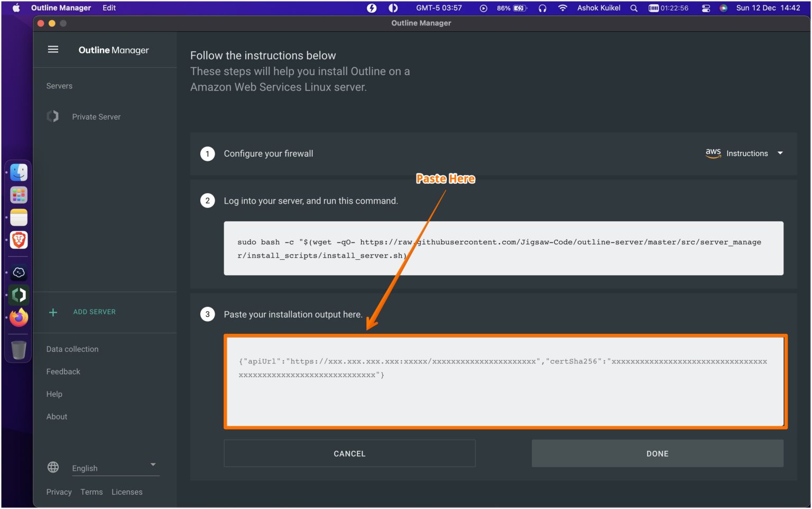The height and width of the screenshot is (509, 812).
Task: Click the AWS logo beside Instructions
Action: tap(713, 153)
